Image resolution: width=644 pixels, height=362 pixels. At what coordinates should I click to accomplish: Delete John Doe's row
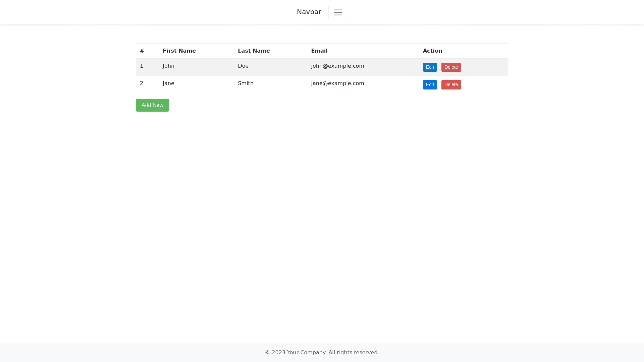pyautogui.click(x=451, y=67)
